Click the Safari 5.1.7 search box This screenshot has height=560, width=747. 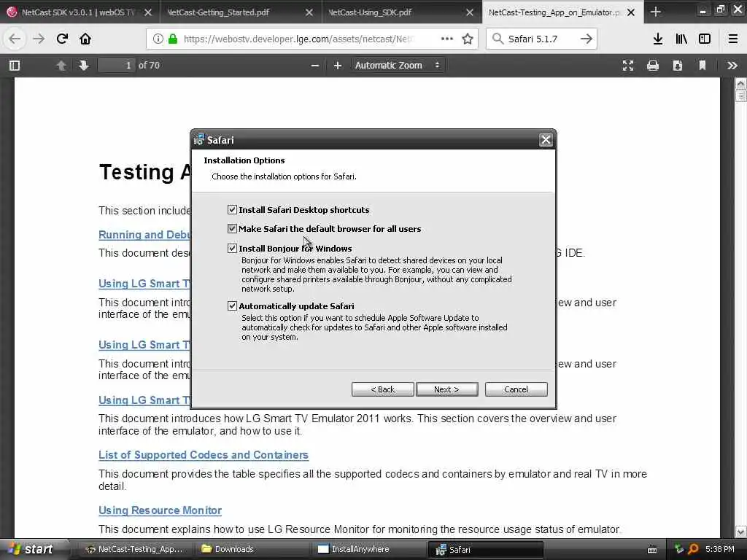(541, 39)
